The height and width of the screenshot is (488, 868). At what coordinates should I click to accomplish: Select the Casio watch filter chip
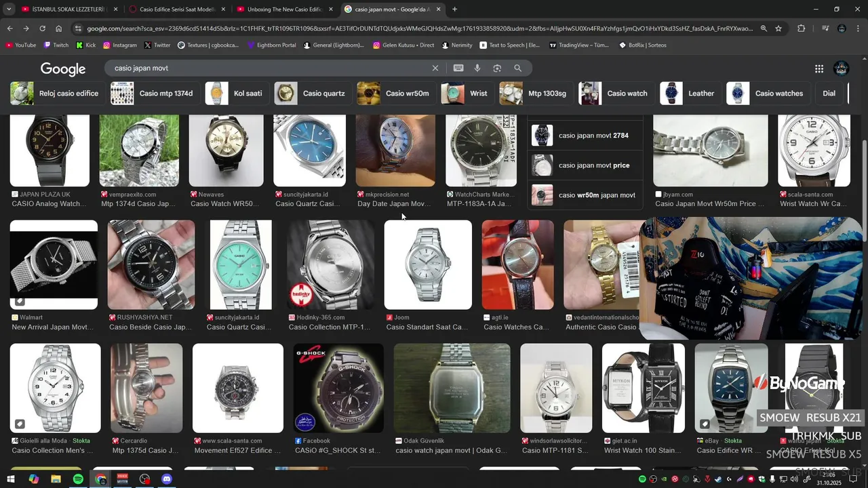click(x=616, y=94)
